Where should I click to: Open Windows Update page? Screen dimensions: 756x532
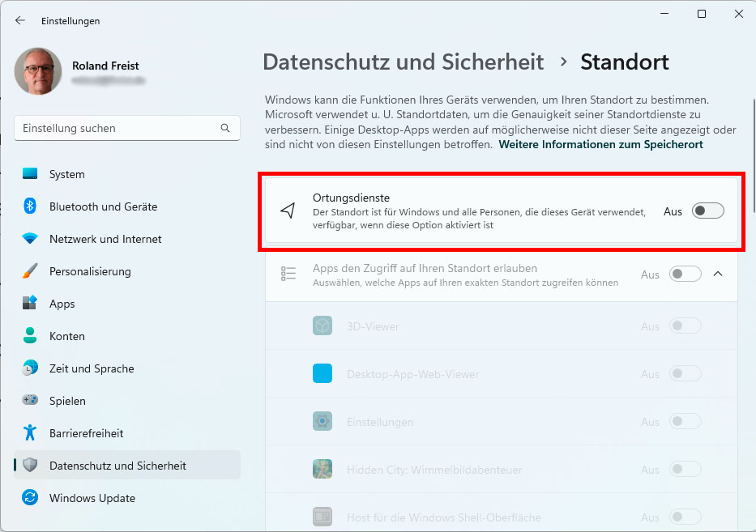[127, 497]
